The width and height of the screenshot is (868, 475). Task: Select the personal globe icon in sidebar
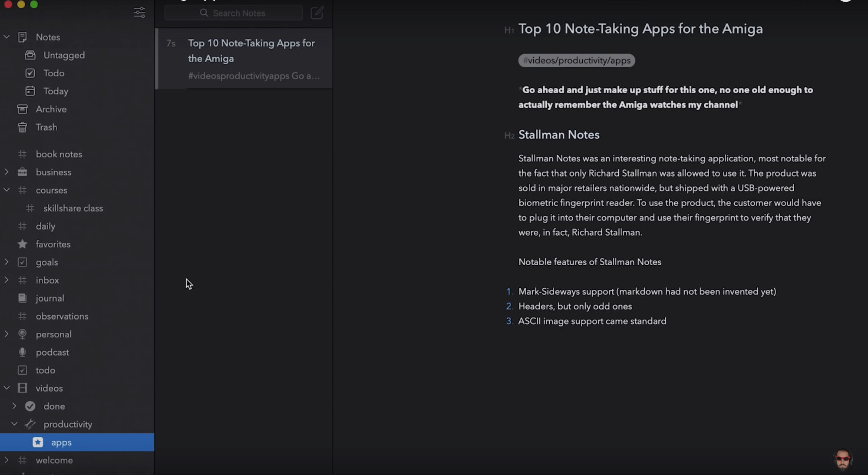pyautogui.click(x=22, y=333)
